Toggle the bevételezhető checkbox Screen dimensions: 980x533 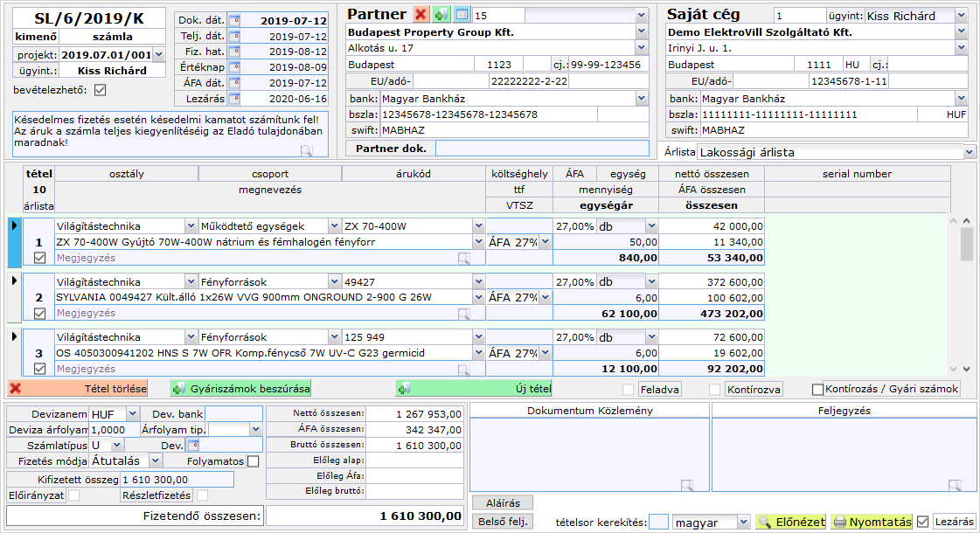[x=100, y=89]
